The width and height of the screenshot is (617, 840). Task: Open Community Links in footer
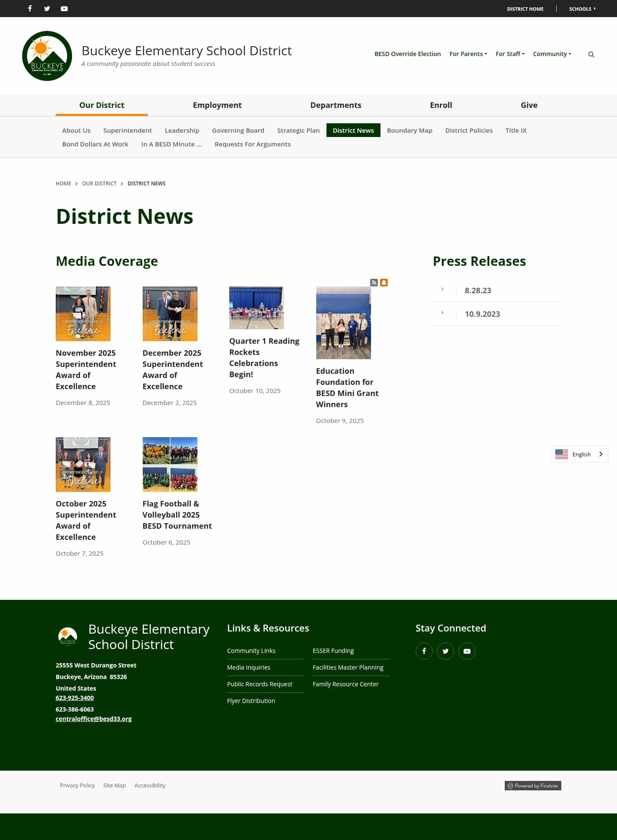click(251, 651)
